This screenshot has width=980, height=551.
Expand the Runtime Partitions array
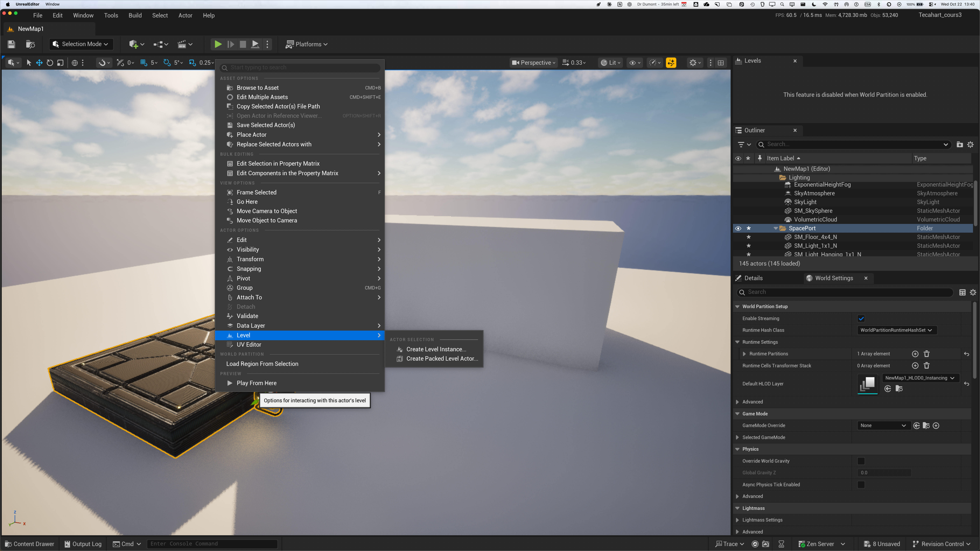click(744, 354)
